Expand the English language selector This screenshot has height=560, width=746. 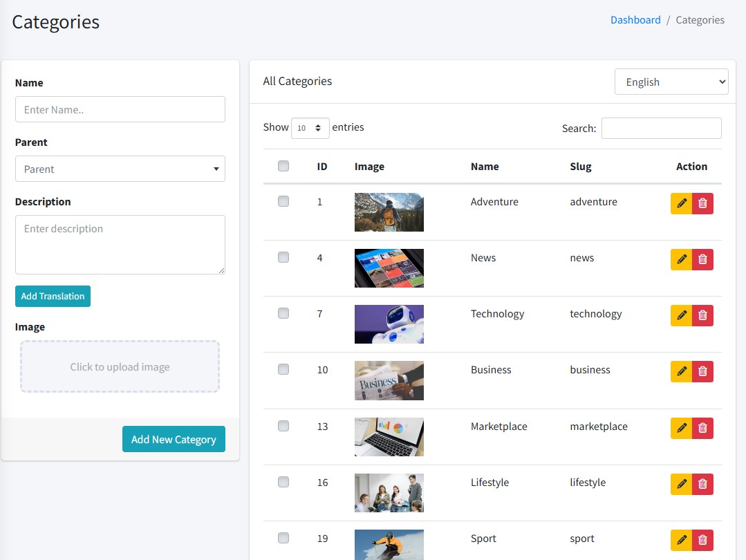(x=671, y=82)
